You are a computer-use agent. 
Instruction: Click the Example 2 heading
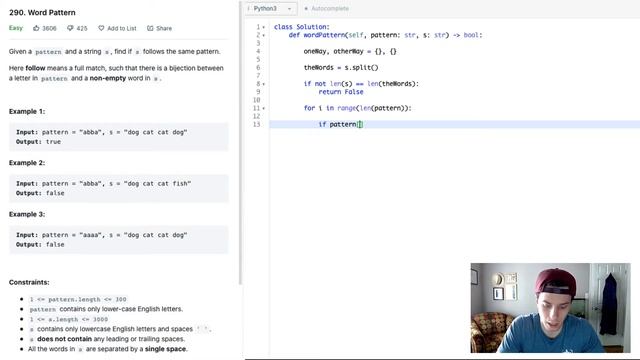pyautogui.click(x=27, y=163)
